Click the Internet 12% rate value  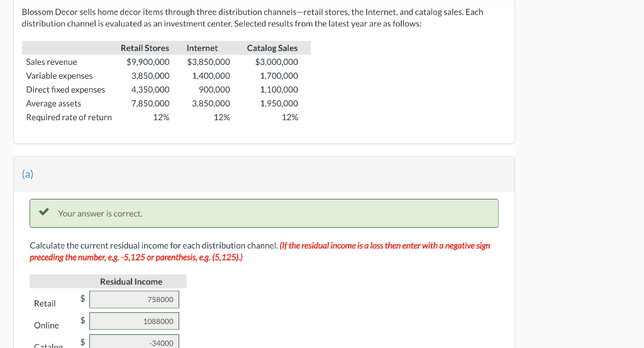coord(221,118)
